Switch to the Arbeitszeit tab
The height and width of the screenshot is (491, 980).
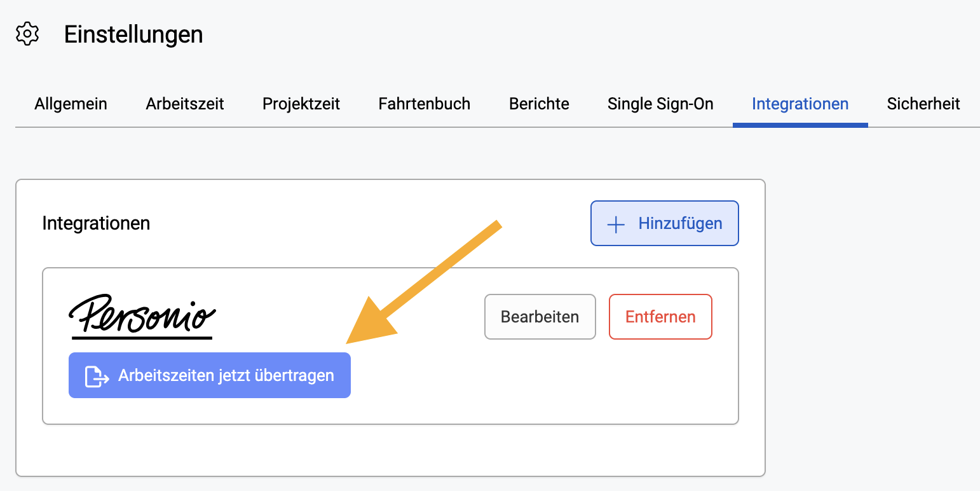click(185, 104)
